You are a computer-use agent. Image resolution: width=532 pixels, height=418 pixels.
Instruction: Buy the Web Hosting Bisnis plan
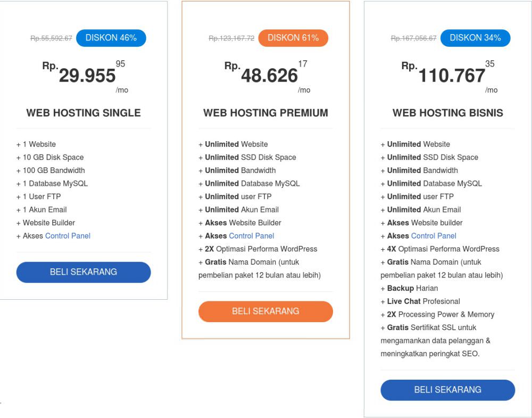(x=447, y=390)
